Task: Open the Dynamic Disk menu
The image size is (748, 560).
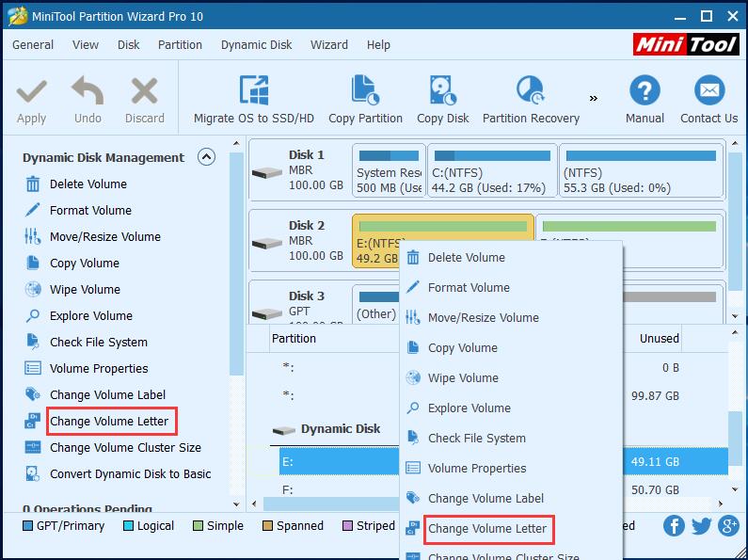Action: (x=256, y=45)
